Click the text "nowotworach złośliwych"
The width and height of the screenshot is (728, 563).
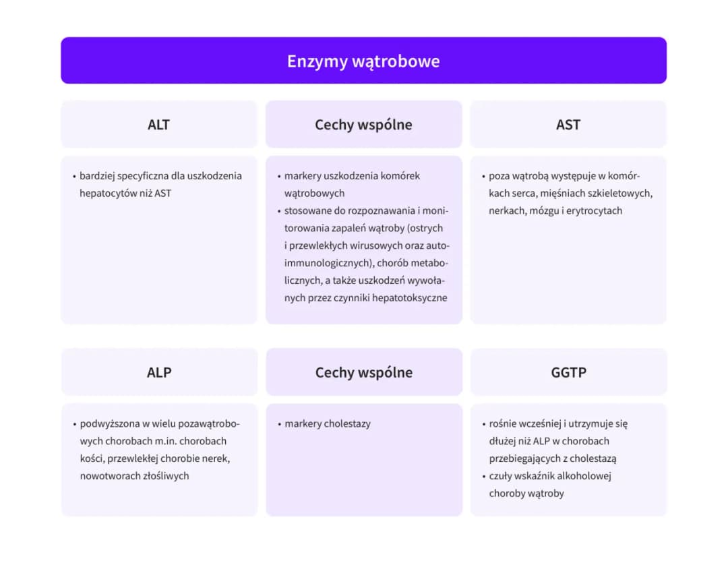134,476
